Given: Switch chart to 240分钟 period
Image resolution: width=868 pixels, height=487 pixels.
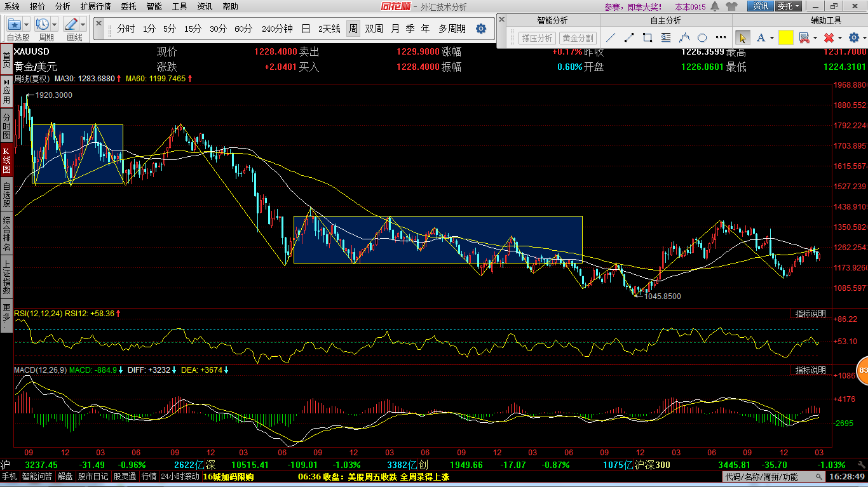Looking at the screenshot, I should click(277, 29).
